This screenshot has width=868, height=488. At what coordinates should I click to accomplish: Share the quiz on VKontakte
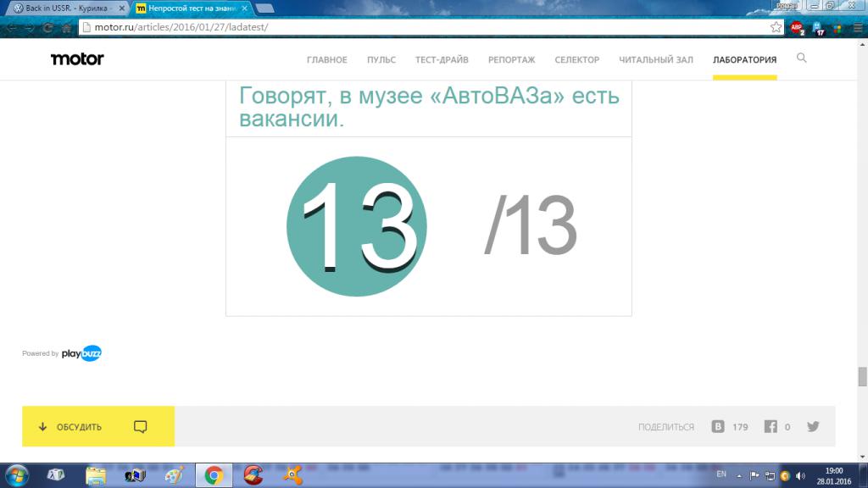coord(717,427)
